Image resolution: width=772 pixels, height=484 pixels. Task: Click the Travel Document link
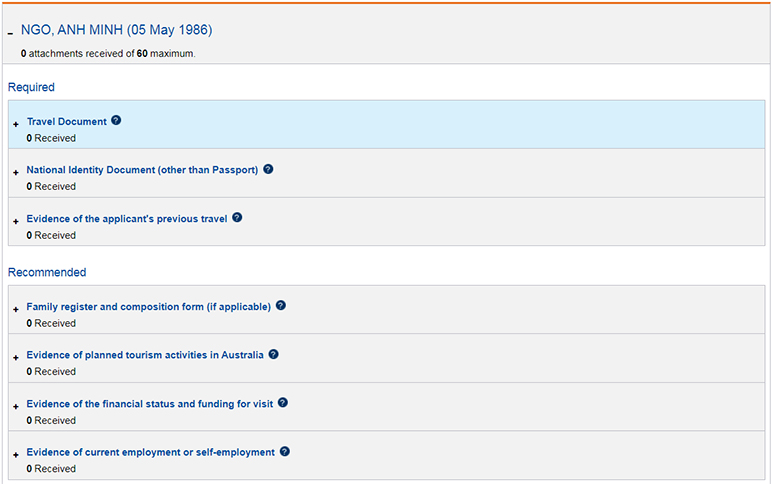click(66, 122)
